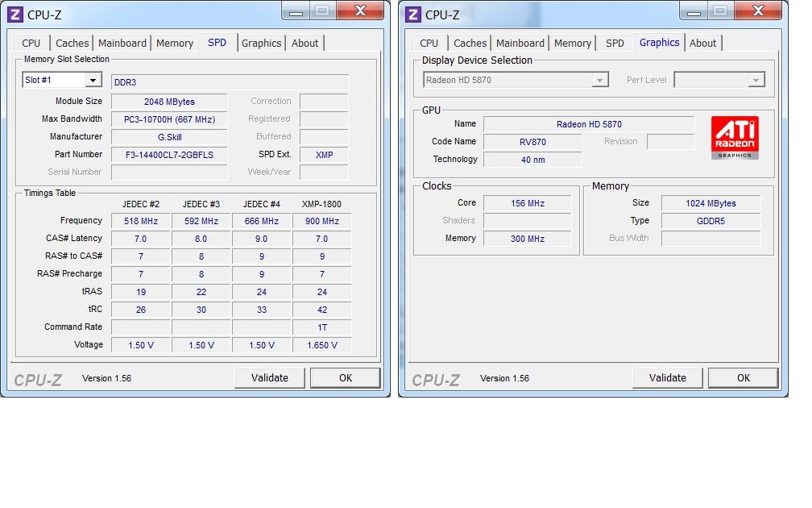This screenshot has width=812, height=508.
Task: Open About tab in right window
Action: click(702, 43)
